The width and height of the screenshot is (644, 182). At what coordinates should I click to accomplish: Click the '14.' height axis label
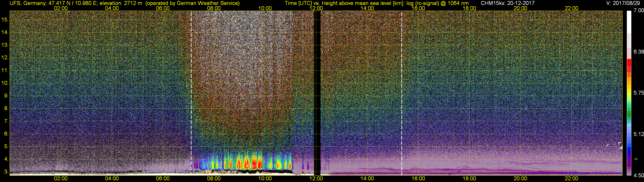click(5, 32)
